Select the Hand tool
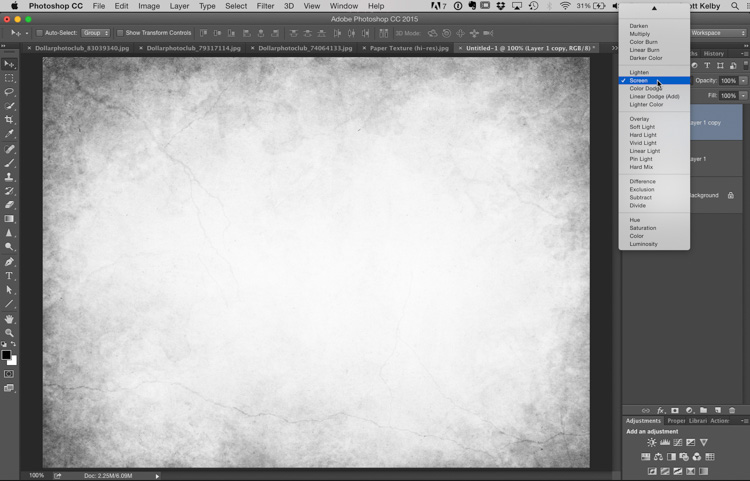This screenshot has height=481, width=750. click(10, 319)
